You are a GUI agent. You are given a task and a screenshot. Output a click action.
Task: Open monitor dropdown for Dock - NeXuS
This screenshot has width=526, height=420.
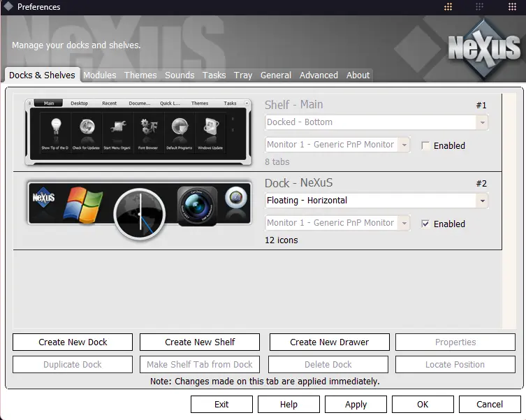click(404, 223)
